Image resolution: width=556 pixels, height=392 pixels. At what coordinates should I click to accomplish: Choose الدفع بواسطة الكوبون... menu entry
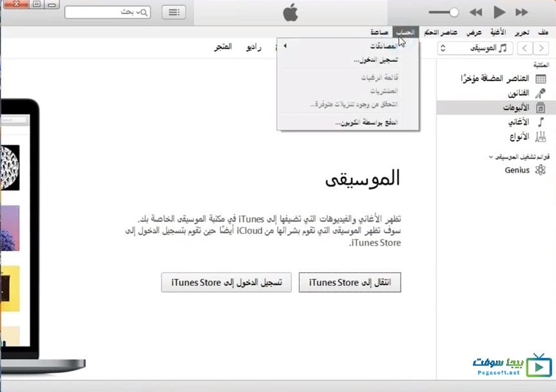click(x=348, y=123)
